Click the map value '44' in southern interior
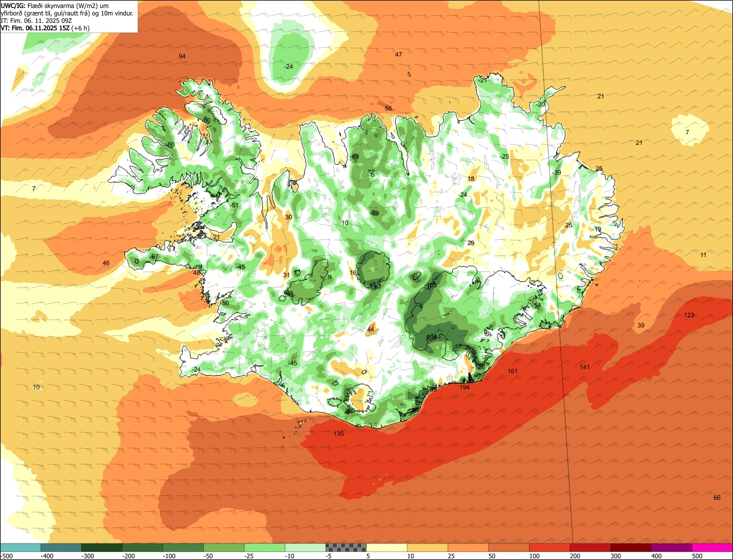This screenshot has height=560, width=733. (x=371, y=329)
